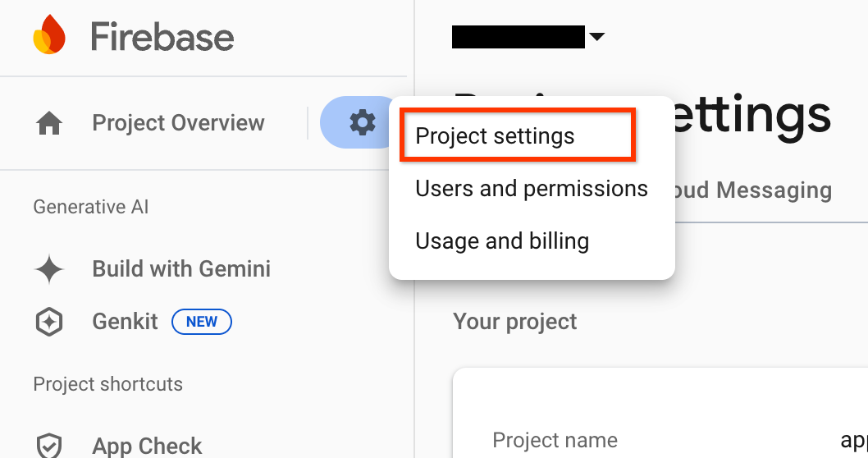The image size is (868, 458).
Task: Click the Genkit hexagon icon
Action: (x=49, y=322)
